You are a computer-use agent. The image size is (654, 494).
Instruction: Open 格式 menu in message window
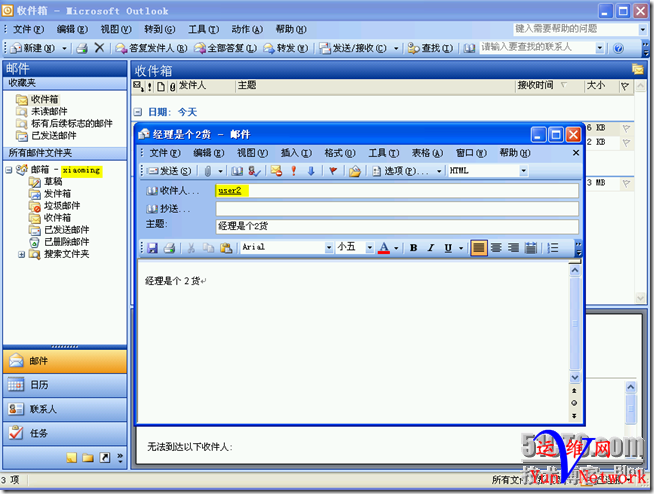point(340,153)
